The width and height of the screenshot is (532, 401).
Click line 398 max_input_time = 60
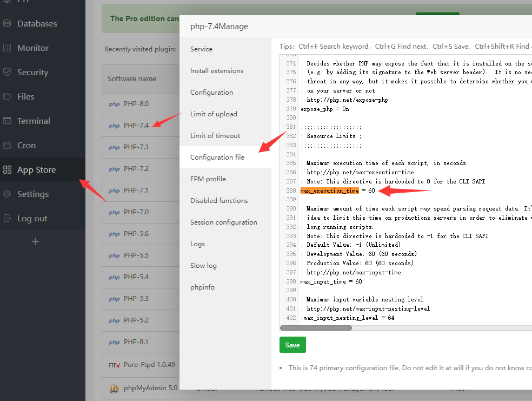click(x=331, y=282)
